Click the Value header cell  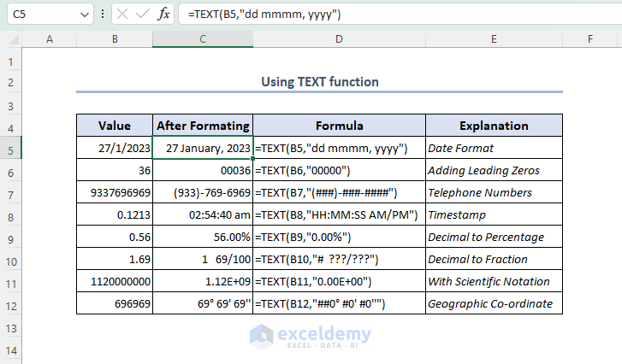point(115,126)
